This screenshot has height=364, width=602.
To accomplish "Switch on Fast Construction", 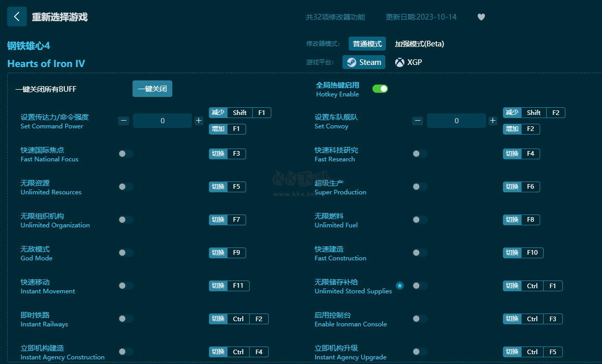I will [419, 253].
